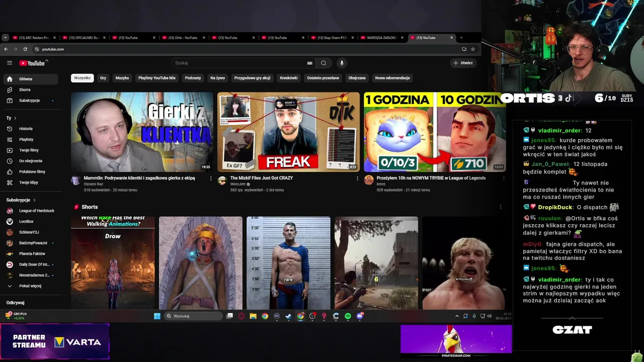This screenshot has height=362, width=644.
Task: Open Twoje filmy in the sidebar
Action: [x=30, y=150]
